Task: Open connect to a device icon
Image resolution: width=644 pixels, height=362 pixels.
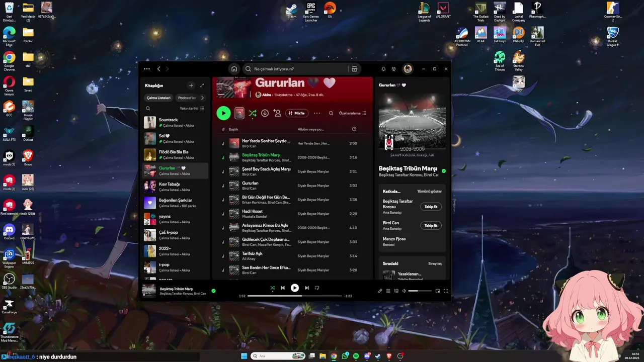Action: 396,291
